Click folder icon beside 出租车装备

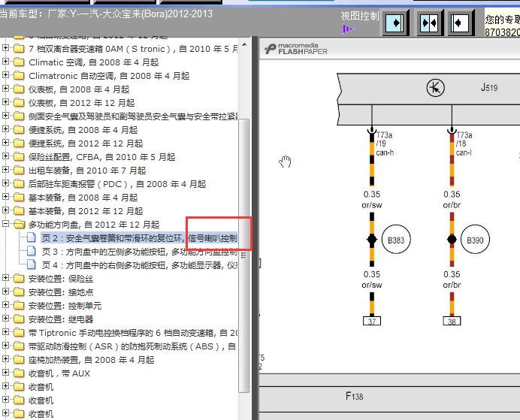[19, 170]
